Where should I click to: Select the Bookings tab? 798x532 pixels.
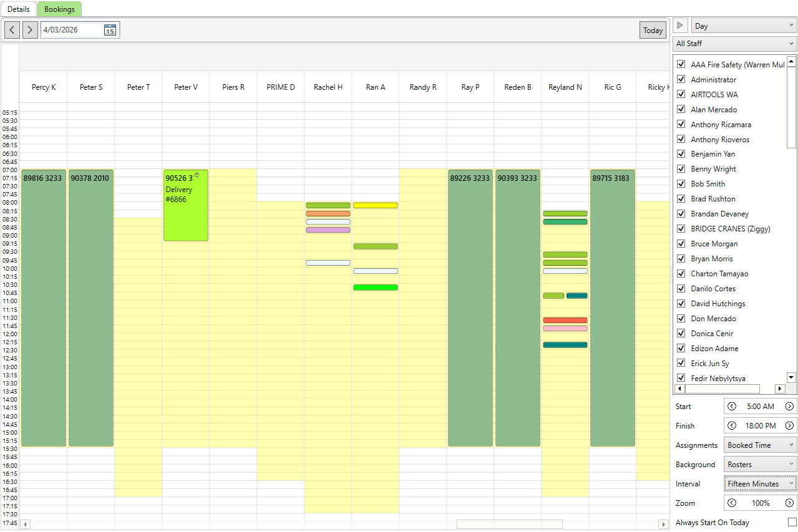pos(59,9)
